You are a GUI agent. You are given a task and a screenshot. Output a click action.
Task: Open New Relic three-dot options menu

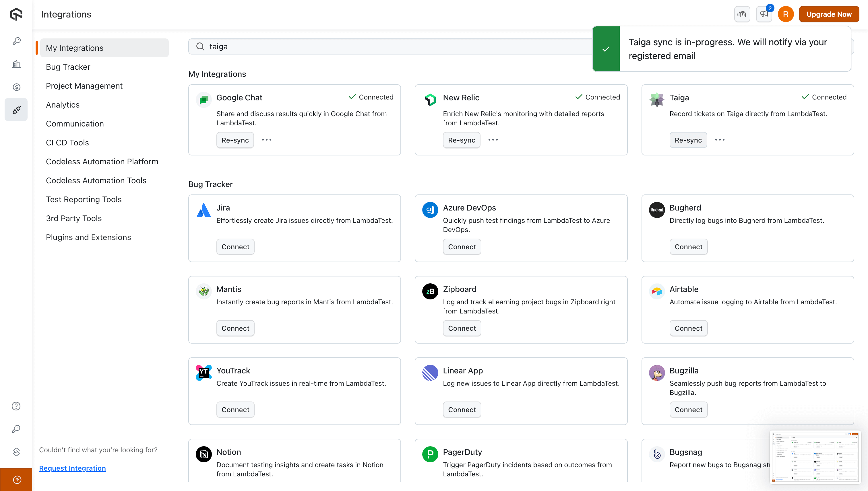(x=493, y=140)
